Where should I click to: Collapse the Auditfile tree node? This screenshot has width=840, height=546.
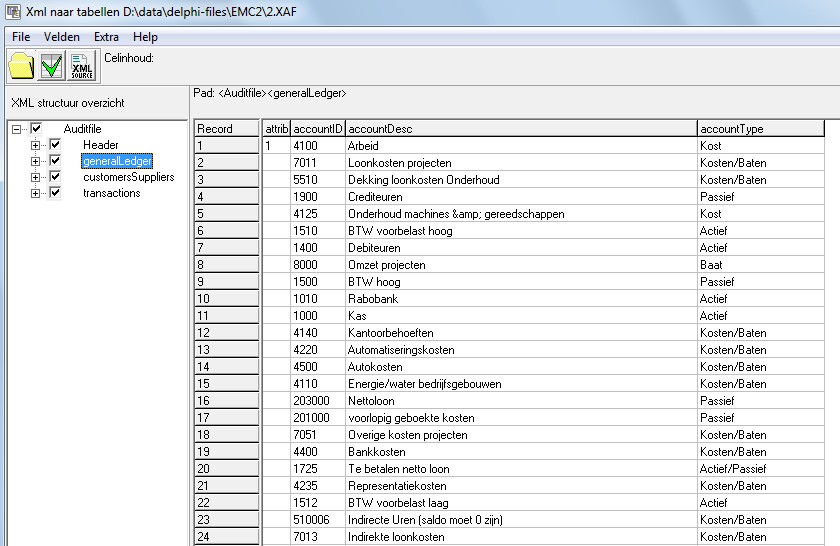pos(17,129)
